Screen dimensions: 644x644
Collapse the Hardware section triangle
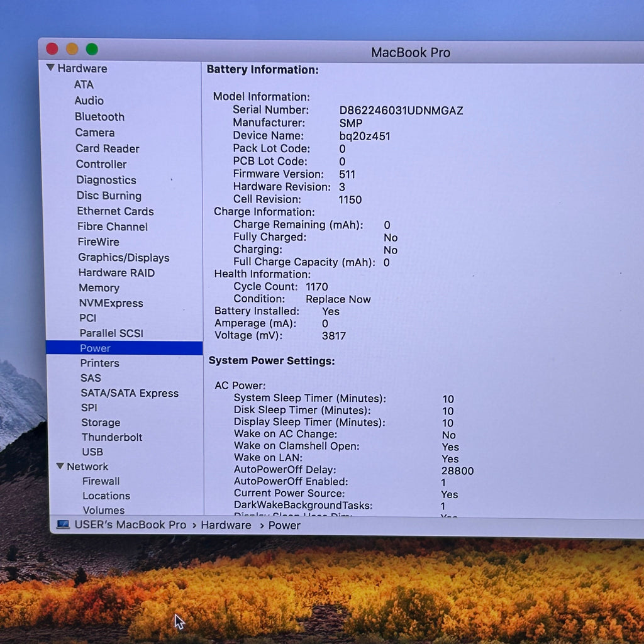pos(50,67)
